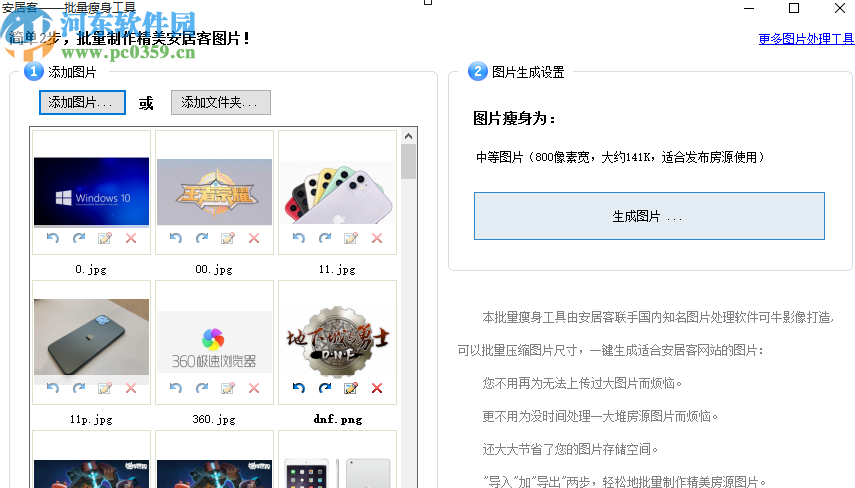Click the 添加文件夹... button
This screenshot has height=488, width=855.
click(x=221, y=103)
